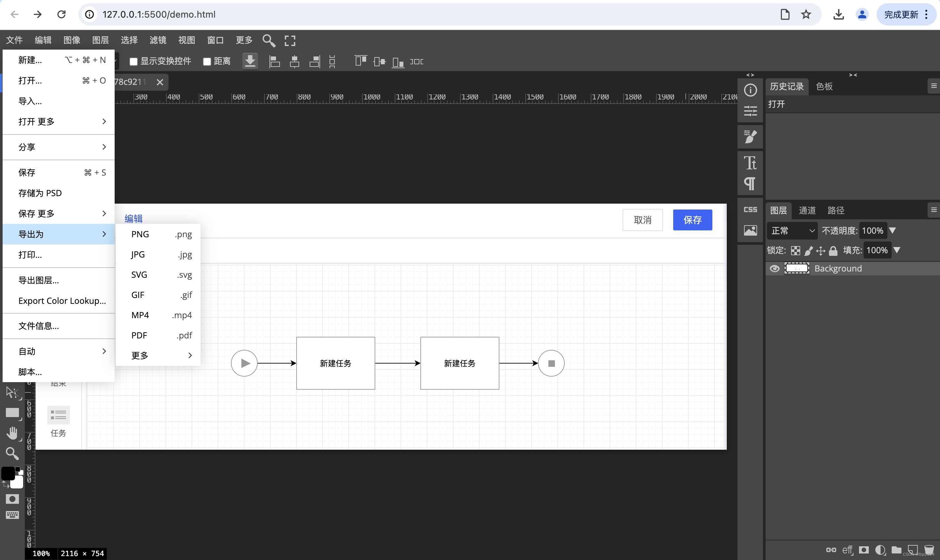Click the Quick Mask mode icon
940x560 pixels.
pyautogui.click(x=12, y=499)
